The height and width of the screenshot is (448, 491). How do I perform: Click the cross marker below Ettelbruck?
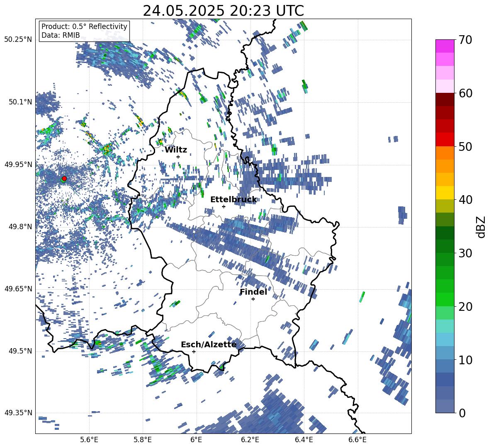[224, 206]
